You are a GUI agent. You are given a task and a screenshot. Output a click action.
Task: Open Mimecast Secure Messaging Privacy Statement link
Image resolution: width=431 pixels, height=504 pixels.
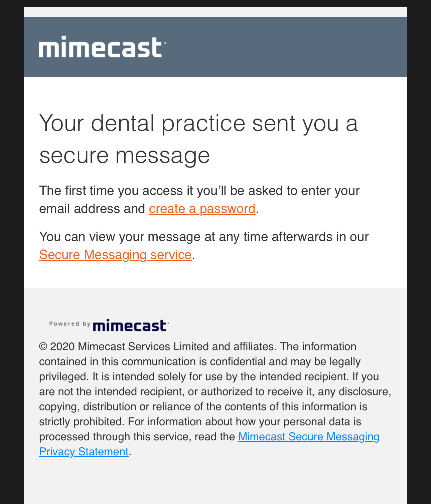(x=308, y=437)
